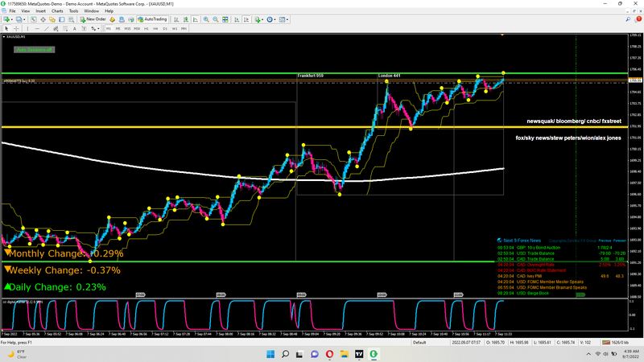Toggle H4 timeframe
The width and height of the screenshot is (644, 362).
155,29
